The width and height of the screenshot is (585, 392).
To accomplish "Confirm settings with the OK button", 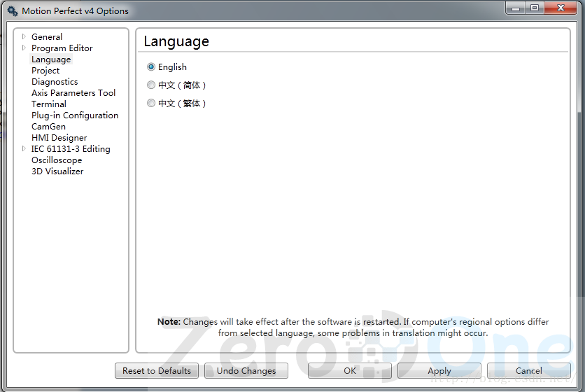I will [350, 371].
